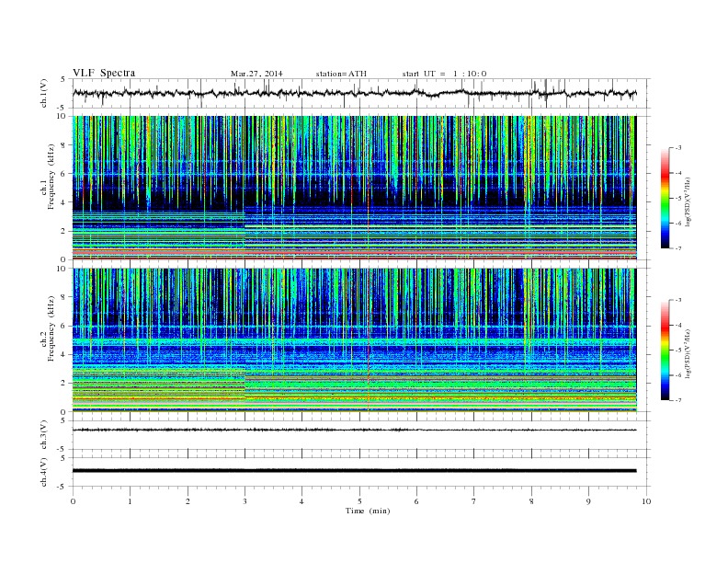This screenshot has width=728, height=563.
Task: Click the ch.2 spectrogram "8" kHz tick label
Action: pyautogui.click(x=63, y=297)
